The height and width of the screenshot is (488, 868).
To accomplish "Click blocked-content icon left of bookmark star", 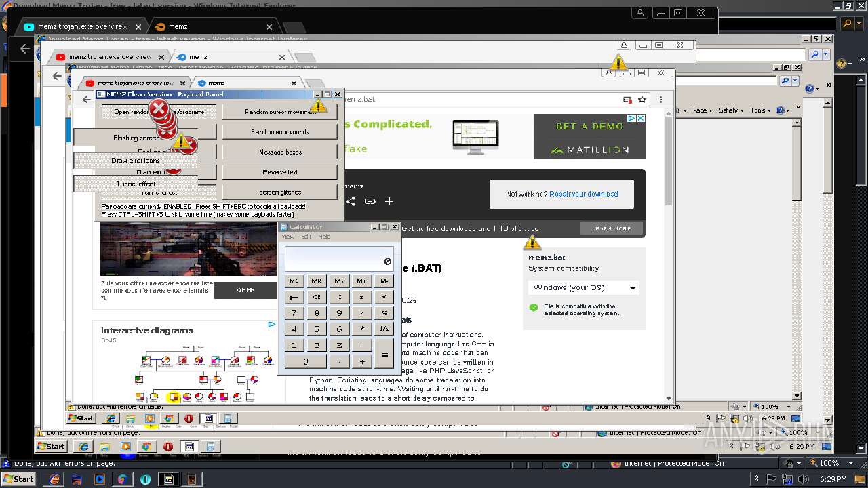I will [x=627, y=100].
